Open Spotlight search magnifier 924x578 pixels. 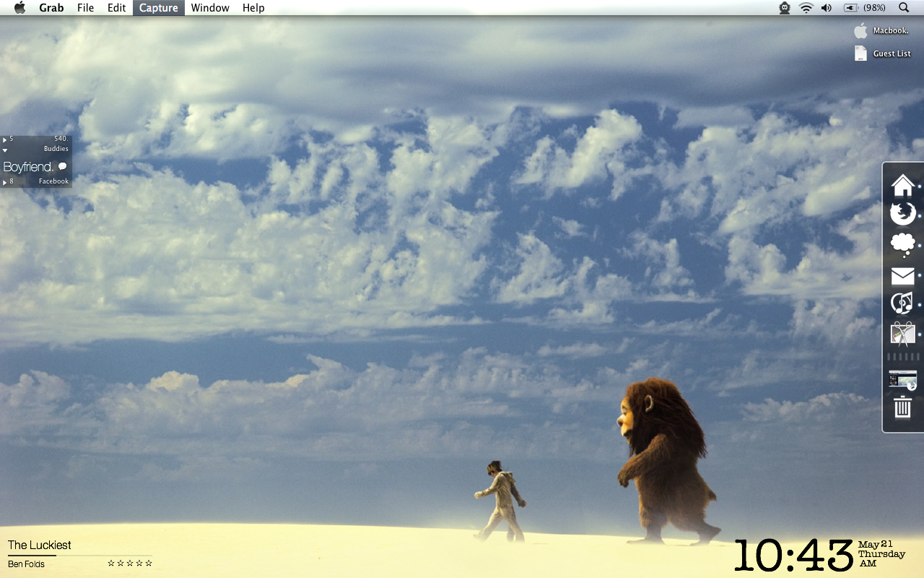click(904, 8)
